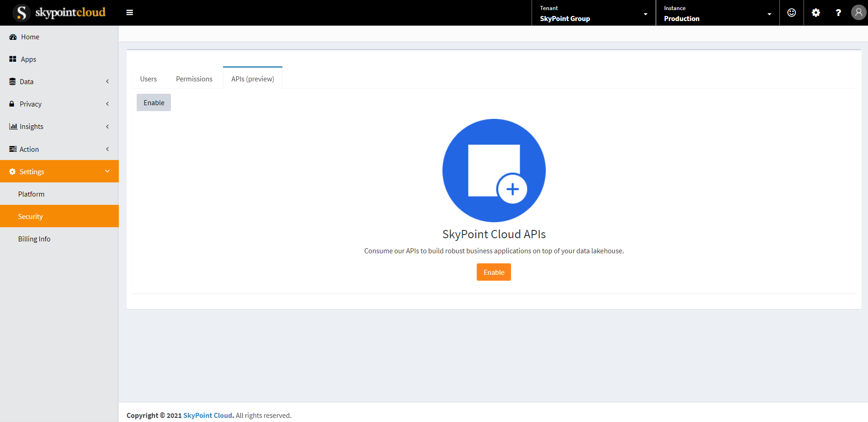
Task: Open the Tenant SkyPoint Group dropdown
Action: [x=594, y=13]
